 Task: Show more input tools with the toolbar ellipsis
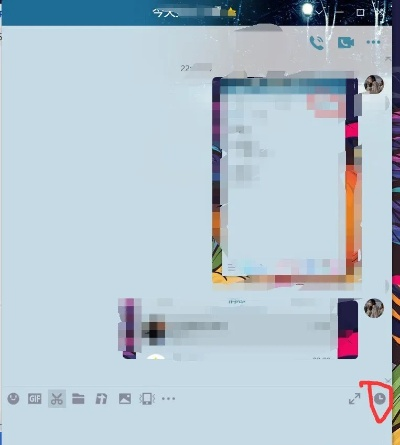click(168, 398)
